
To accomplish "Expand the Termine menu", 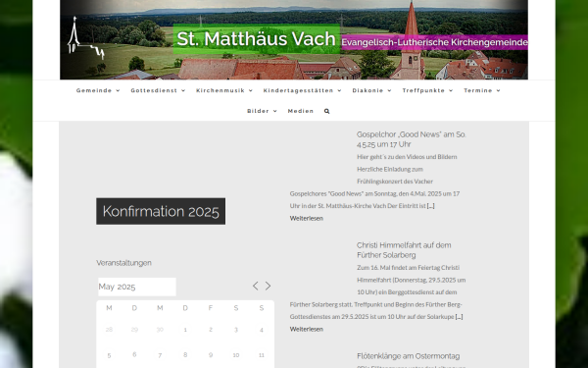I will (482, 90).
